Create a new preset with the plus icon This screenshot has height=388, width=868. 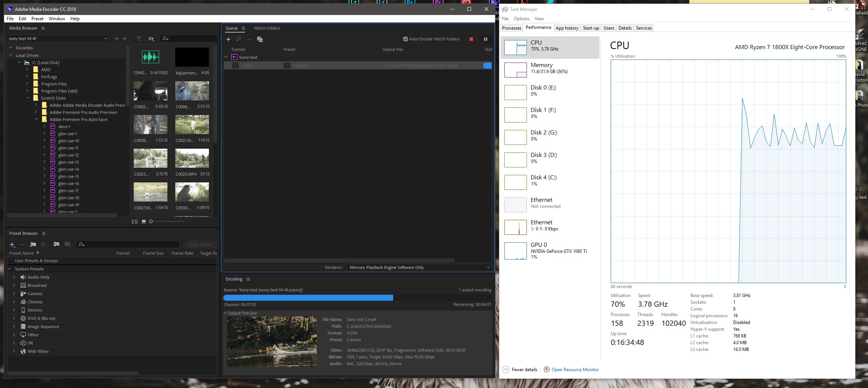pos(12,244)
